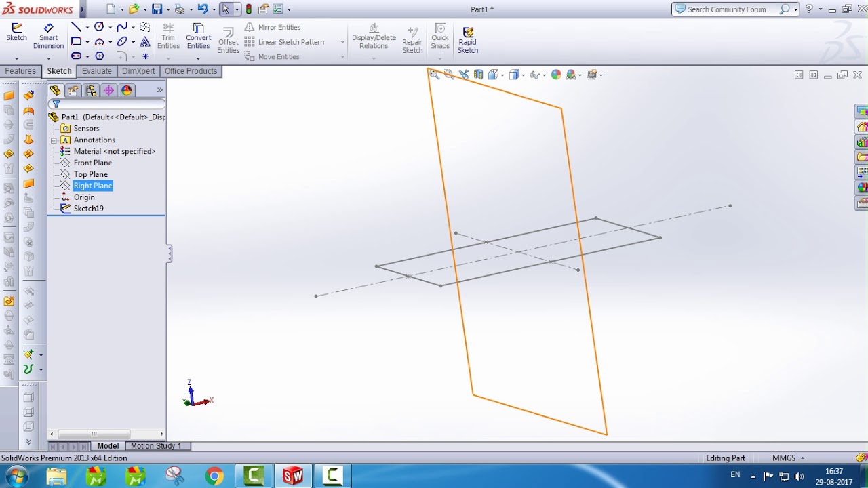Select the Corner Rectangle tool
Image resolution: width=868 pixels, height=488 pixels.
click(x=76, y=41)
